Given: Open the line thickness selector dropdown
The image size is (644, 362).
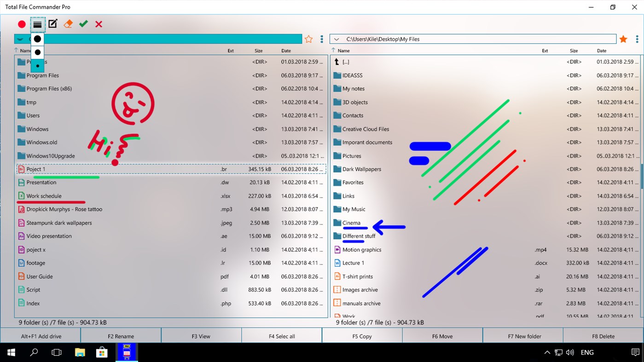Looking at the screenshot, I should (37, 24).
